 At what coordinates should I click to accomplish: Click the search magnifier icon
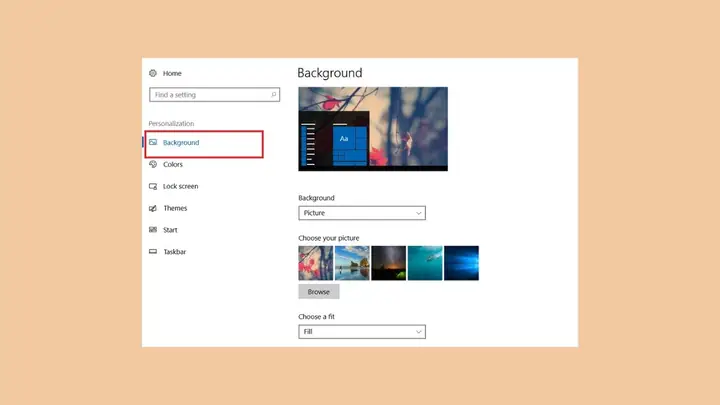pos(274,95)
